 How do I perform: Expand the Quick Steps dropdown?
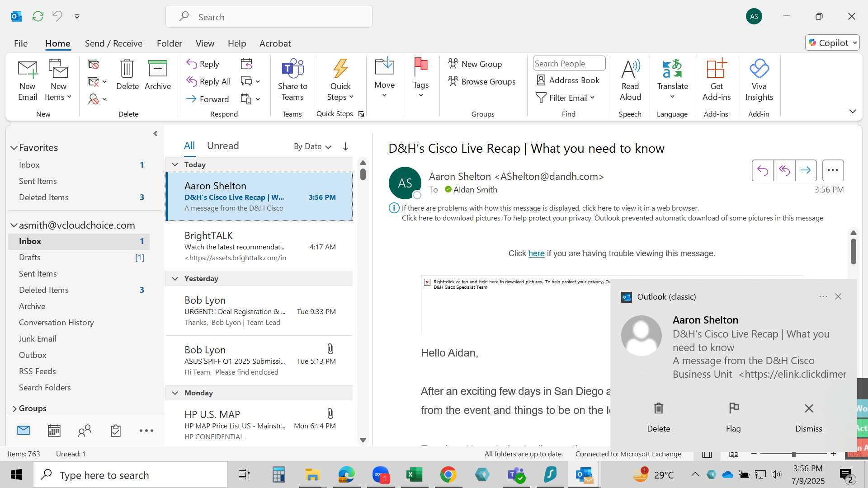tap(340, 80)
